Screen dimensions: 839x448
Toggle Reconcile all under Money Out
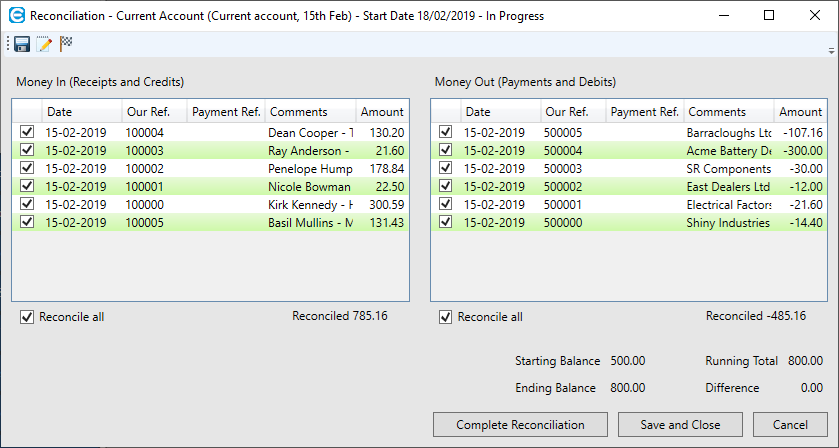[445, 317]
